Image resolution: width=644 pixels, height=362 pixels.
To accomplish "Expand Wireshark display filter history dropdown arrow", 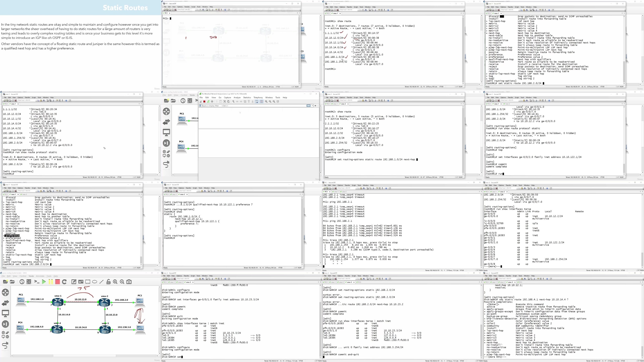I will [x=312, y=106].
